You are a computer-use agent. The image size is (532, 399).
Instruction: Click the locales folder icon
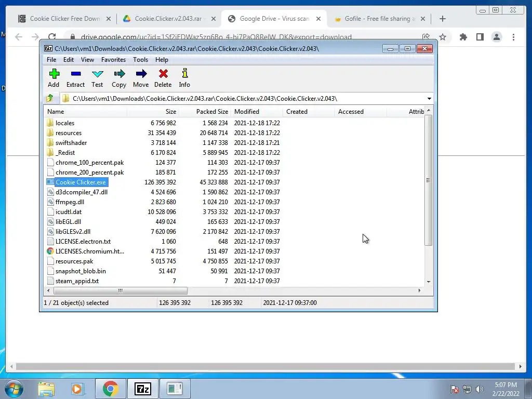(50, 123)
